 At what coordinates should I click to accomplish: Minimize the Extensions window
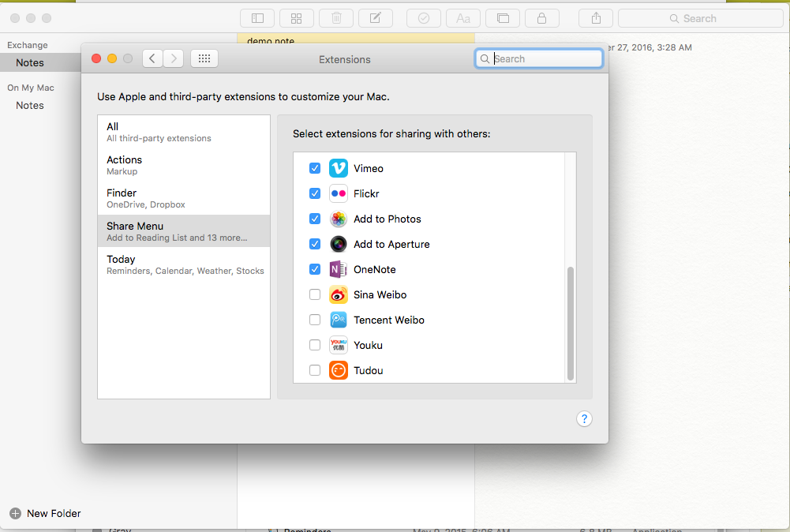pyautogui.click(x=112, y=59)
